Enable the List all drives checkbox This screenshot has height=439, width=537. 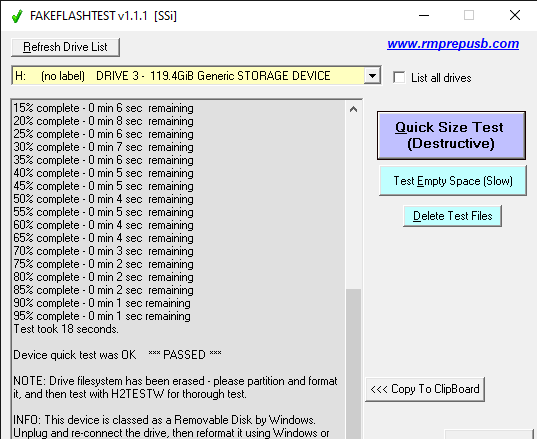[399, 77]
